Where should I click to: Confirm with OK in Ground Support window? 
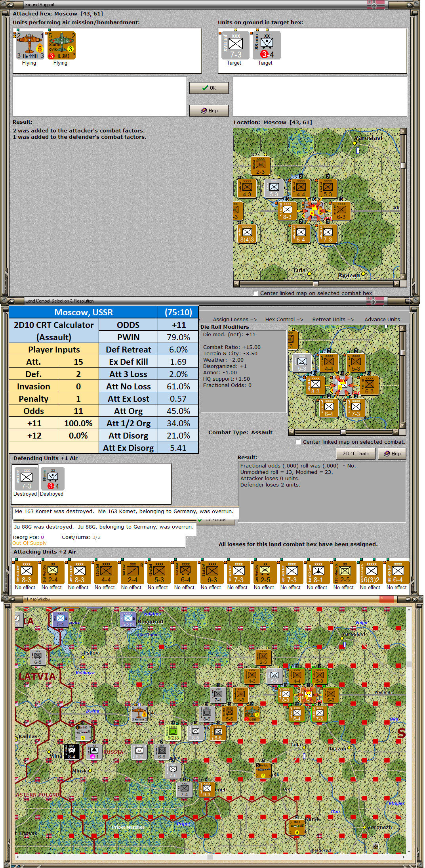coord(209,88)
